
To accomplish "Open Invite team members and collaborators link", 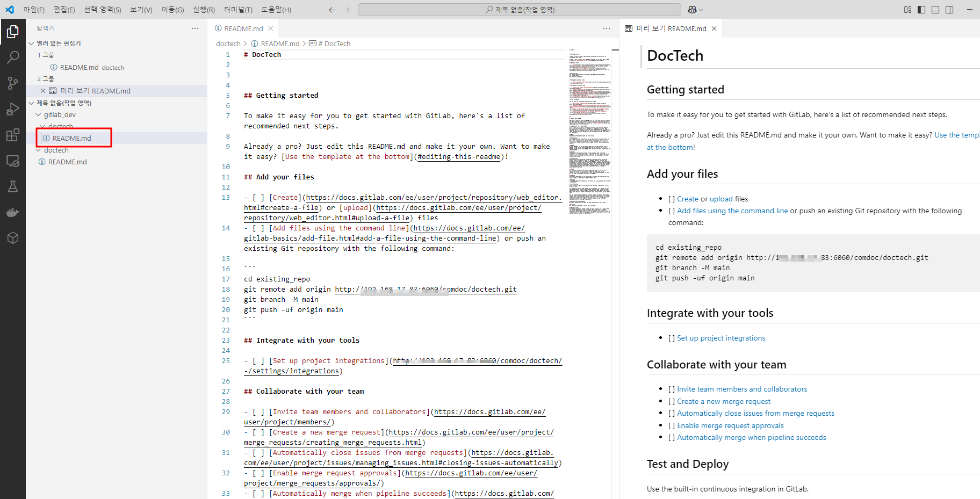I will pyautogui.click(x=742, y=389).
